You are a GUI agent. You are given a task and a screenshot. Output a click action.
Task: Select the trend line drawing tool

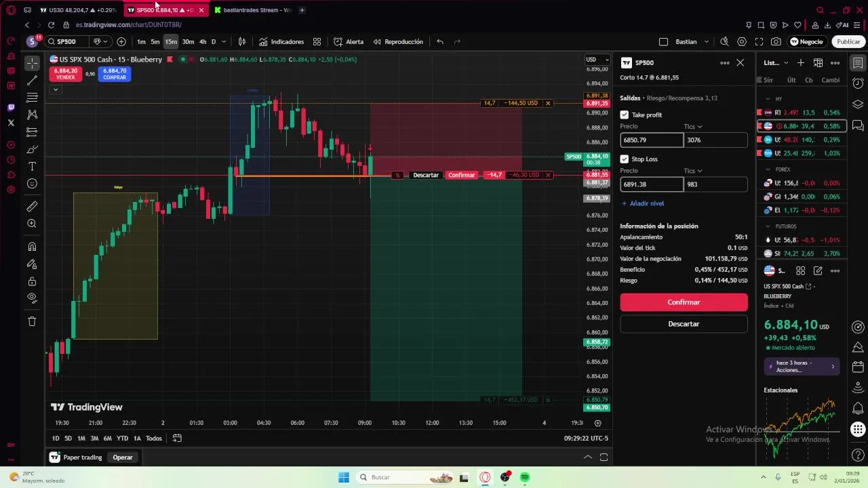coord(32,81)
